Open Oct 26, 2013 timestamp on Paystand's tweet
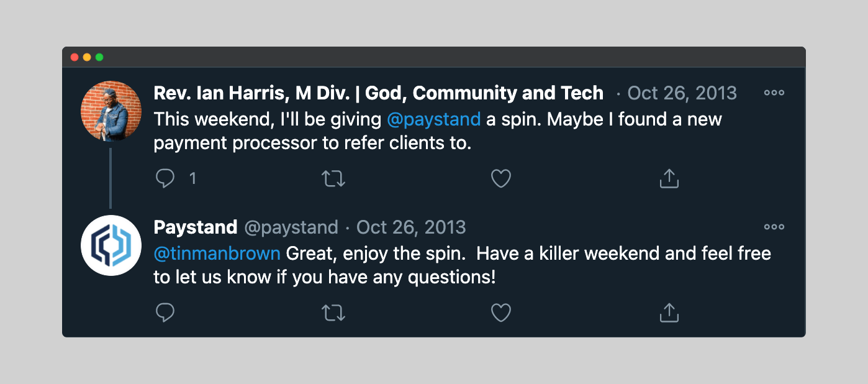The width and height of the screenshot is (868, 384). point(411,227)
